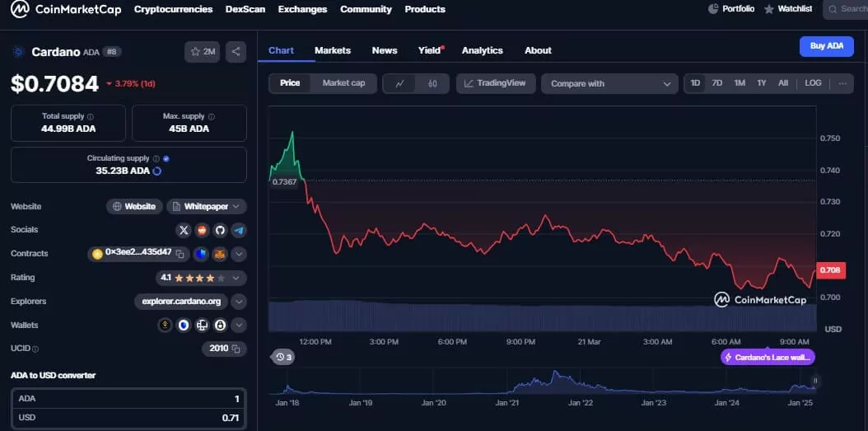
Task: Show info tooltip for UCID
Action: pos(35,349)
